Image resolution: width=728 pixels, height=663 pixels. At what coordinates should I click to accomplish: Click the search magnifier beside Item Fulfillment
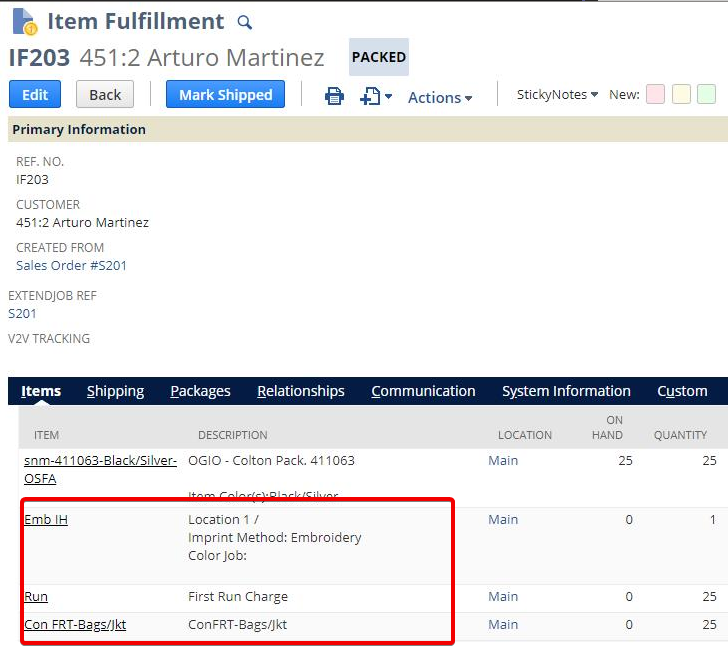click(245, 22)
